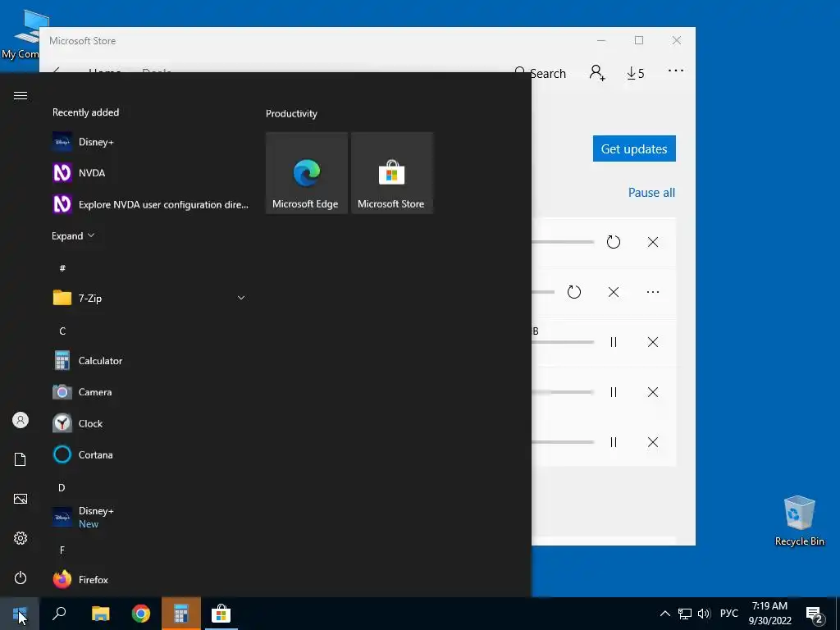Open the Clock app
This screenshot has width=840, height=630.
150,423
